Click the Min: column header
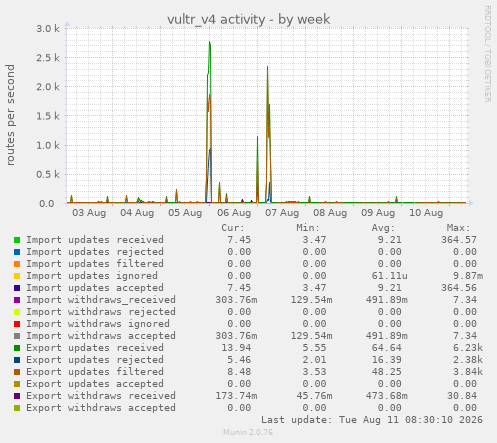Screen dimensions: 497x443 [x=308, y=228]
